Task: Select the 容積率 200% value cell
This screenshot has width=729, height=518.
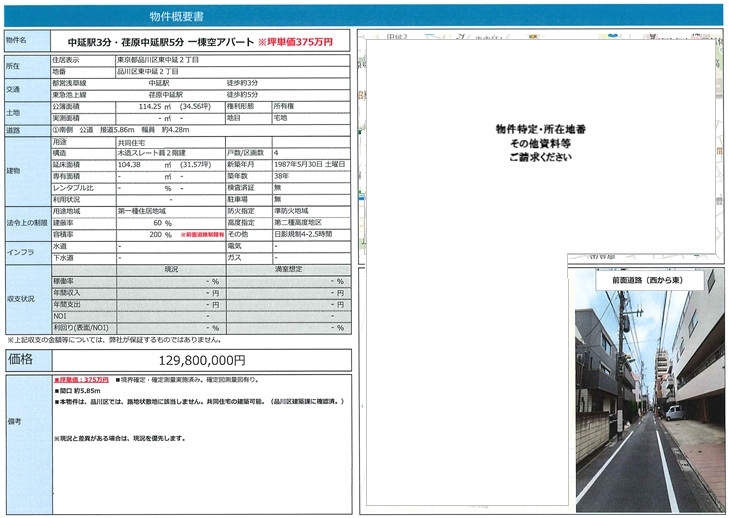Action: (x=148, y=235)
